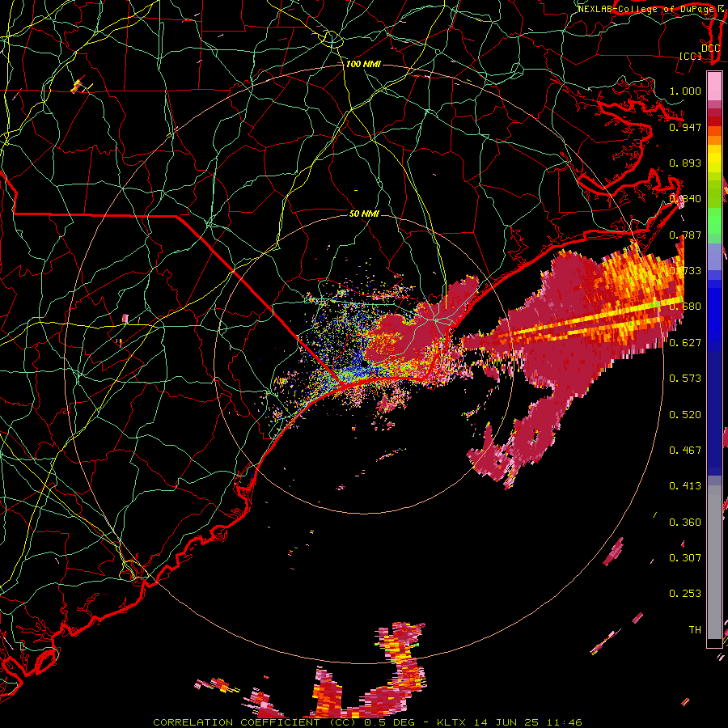Click the 0.520 scale value
This screenshot has height=728, width=728.
685,415
